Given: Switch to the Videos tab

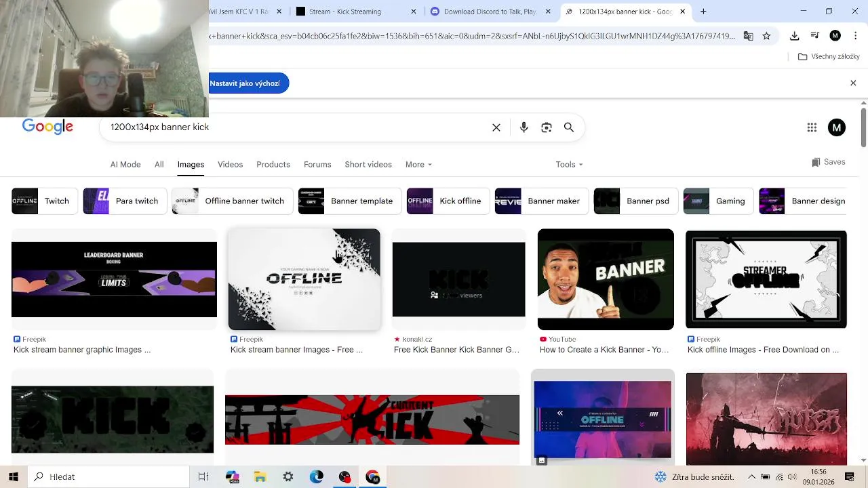Looking at the screenshot, I should pos(230,164).
